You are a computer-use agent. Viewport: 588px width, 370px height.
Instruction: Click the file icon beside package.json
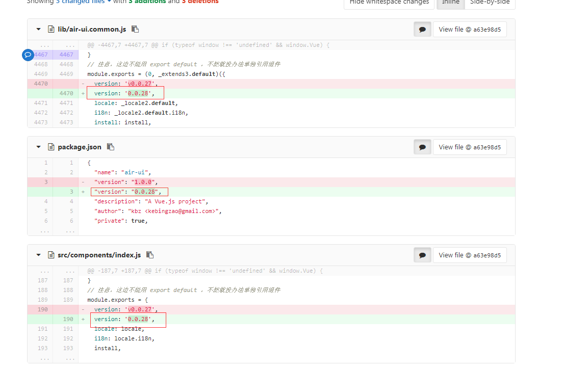(52, 147)
